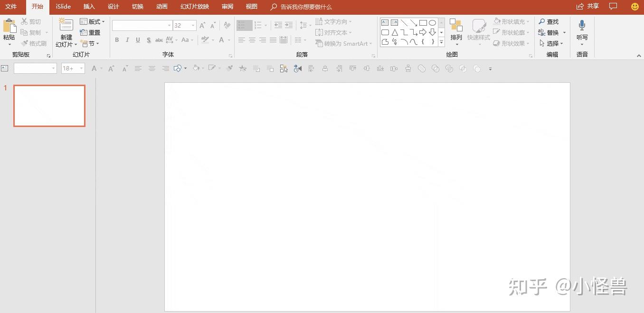Open the font color swatch
The width and height of the screenshot is (644, 313).
pos(221,40)
